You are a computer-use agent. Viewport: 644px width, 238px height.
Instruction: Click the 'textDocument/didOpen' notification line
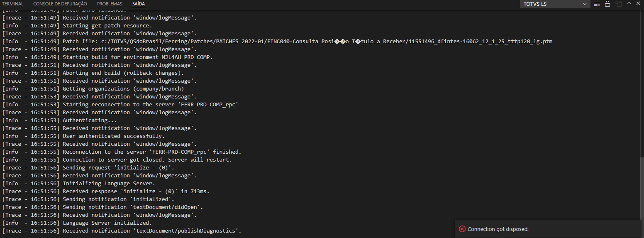point(103,207)
